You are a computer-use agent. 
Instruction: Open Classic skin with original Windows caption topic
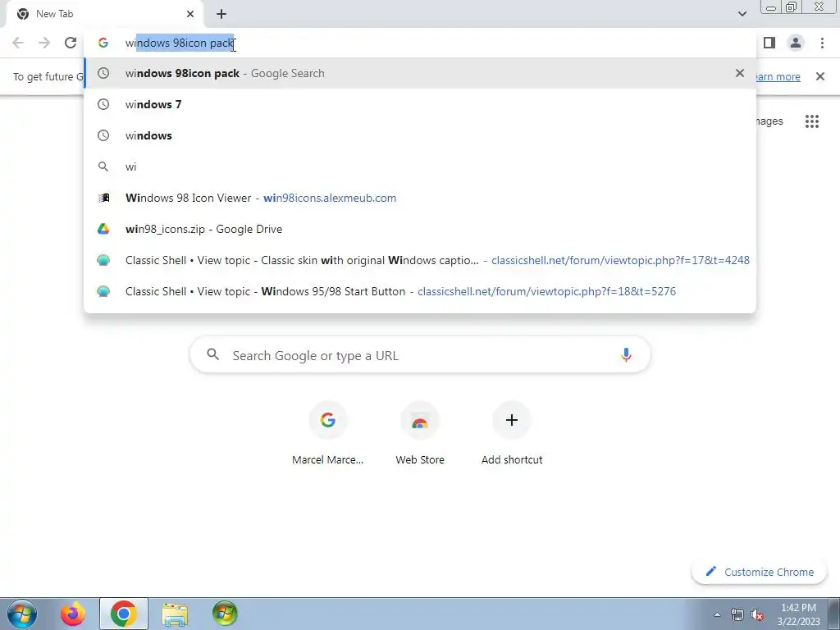(x=421, y=260)
